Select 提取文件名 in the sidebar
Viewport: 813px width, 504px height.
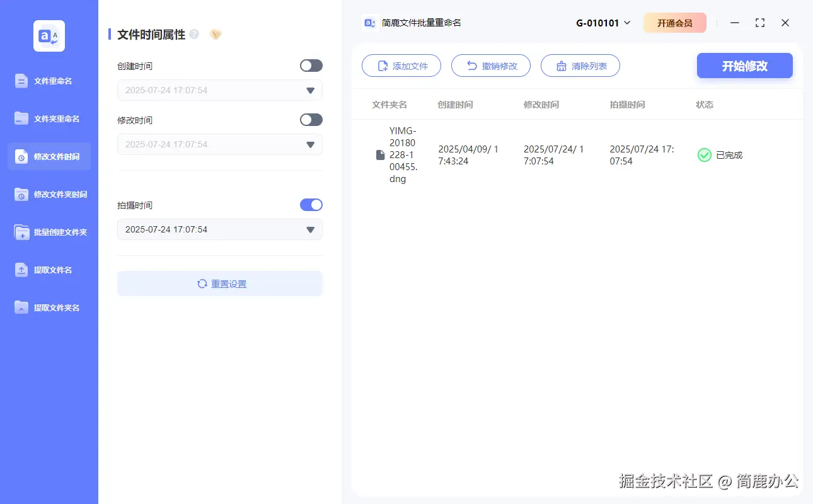pyautogui.click(x=49, y=270)
